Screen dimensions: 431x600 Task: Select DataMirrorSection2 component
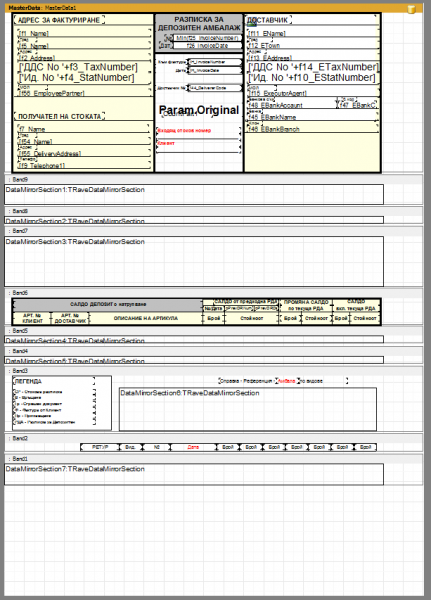click(194, 220)
